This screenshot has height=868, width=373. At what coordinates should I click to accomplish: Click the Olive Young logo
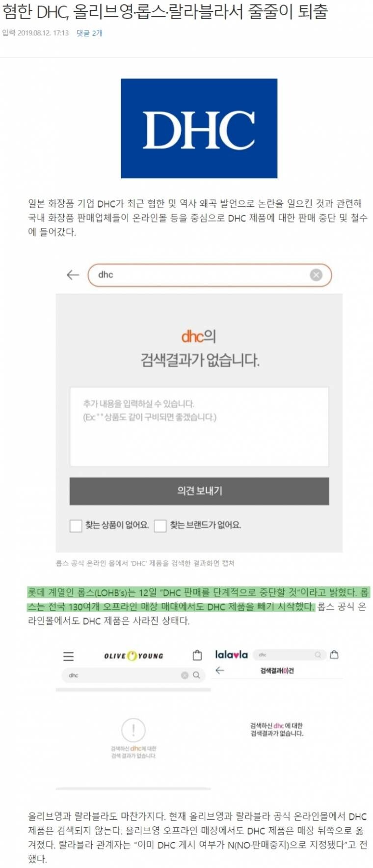[133, 656]
